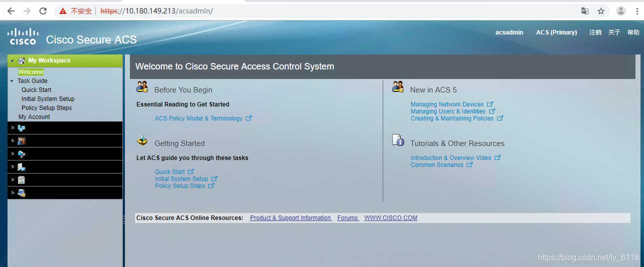The image size is (644, 267).
Task: Expand the network devices sidebar section arrow
Action: tap(12, 128)
